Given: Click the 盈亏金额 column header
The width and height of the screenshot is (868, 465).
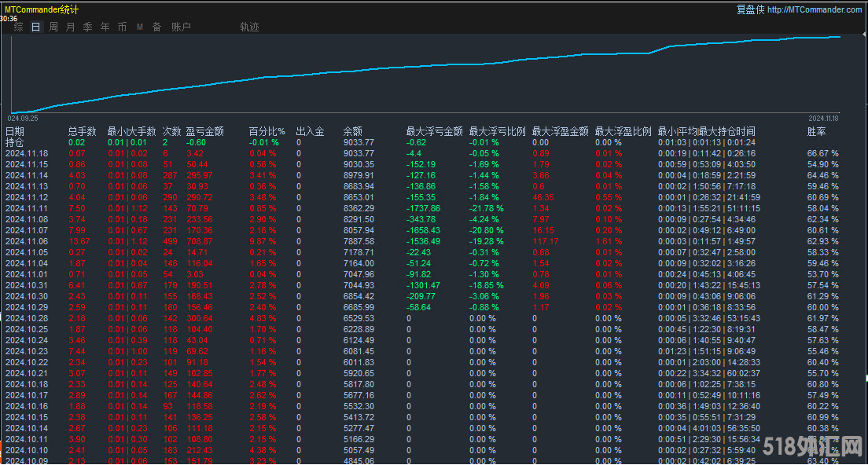Looking at the screenshot, I should tap(205, 131).
